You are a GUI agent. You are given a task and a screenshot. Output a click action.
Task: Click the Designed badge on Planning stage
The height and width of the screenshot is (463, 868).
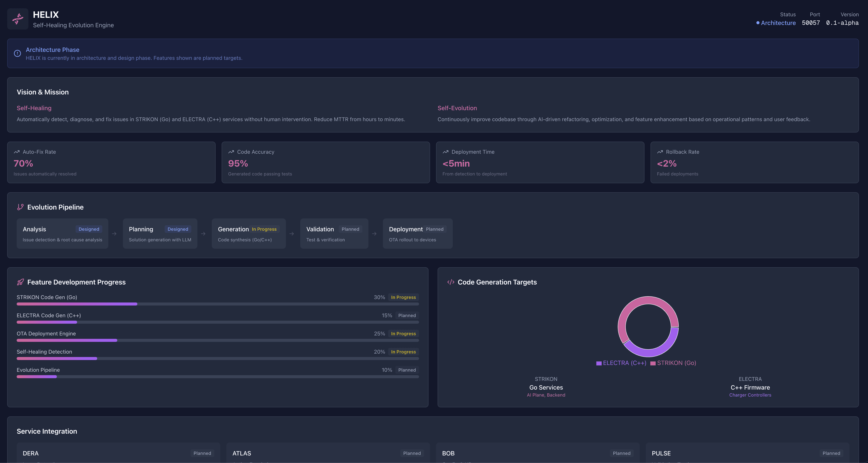178,229
